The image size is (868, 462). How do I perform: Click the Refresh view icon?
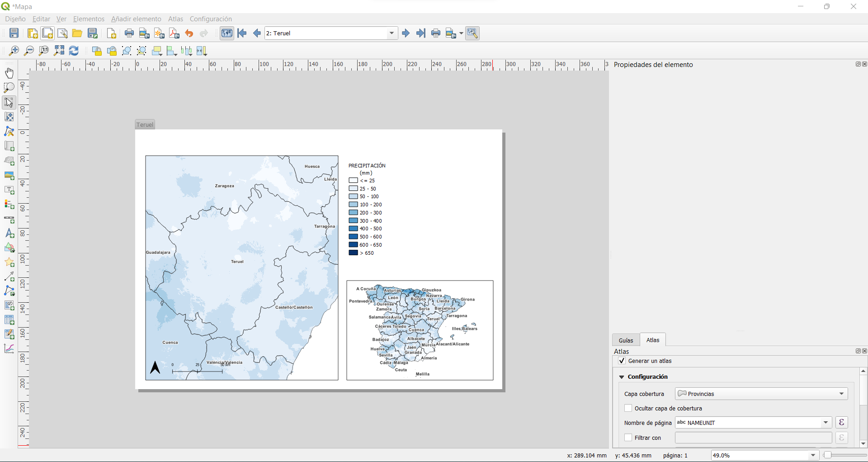(x=74, y=51)
